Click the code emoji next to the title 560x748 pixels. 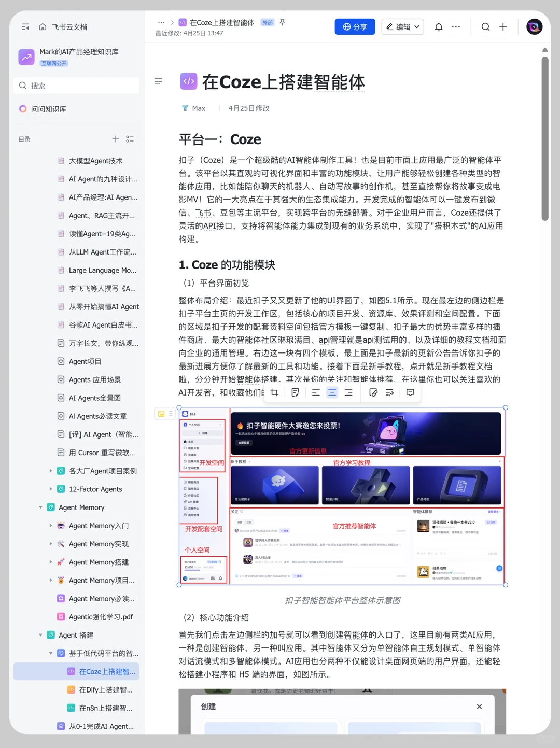[189, 81]
